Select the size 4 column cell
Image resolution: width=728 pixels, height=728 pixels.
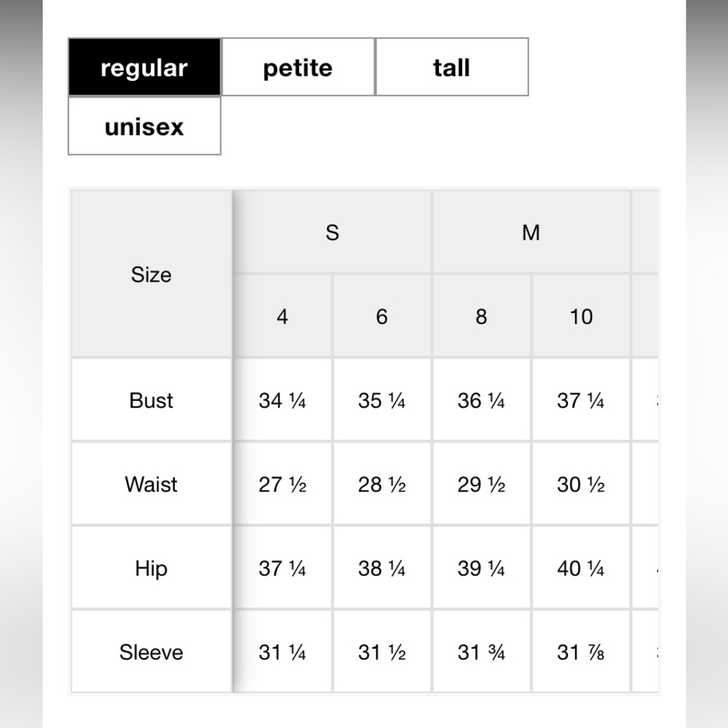click(x=282, y=317)
